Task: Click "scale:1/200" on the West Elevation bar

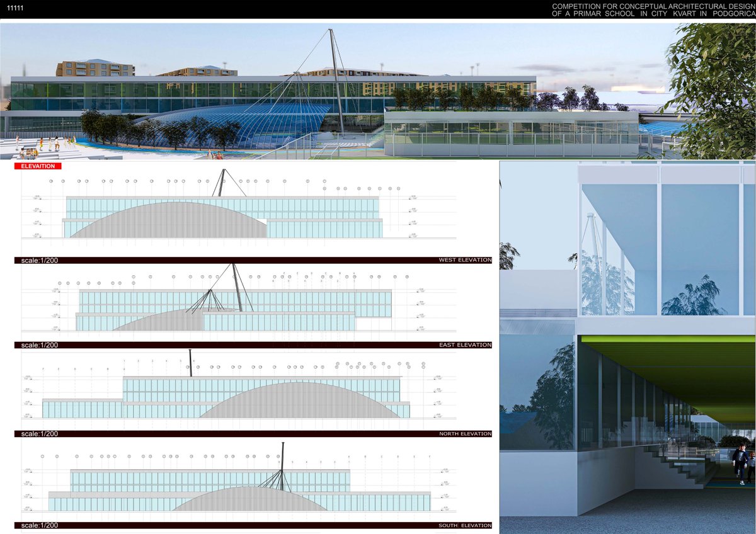Action: [x=39, y=260]
